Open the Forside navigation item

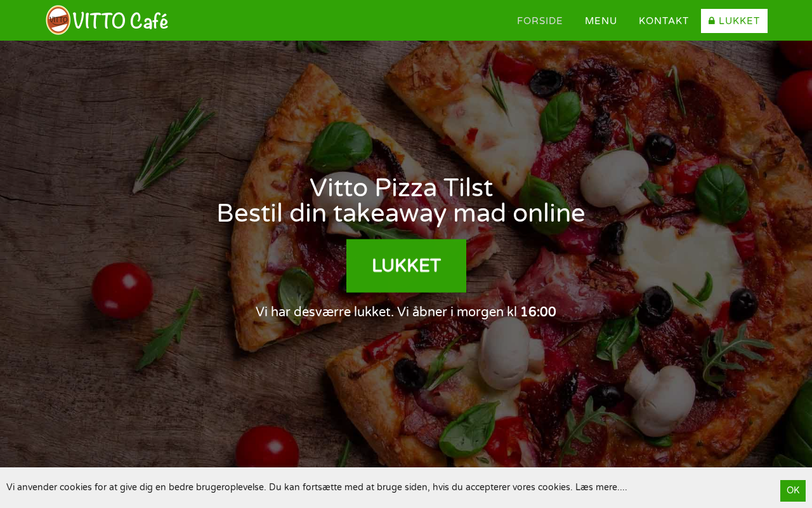[540, 21]
